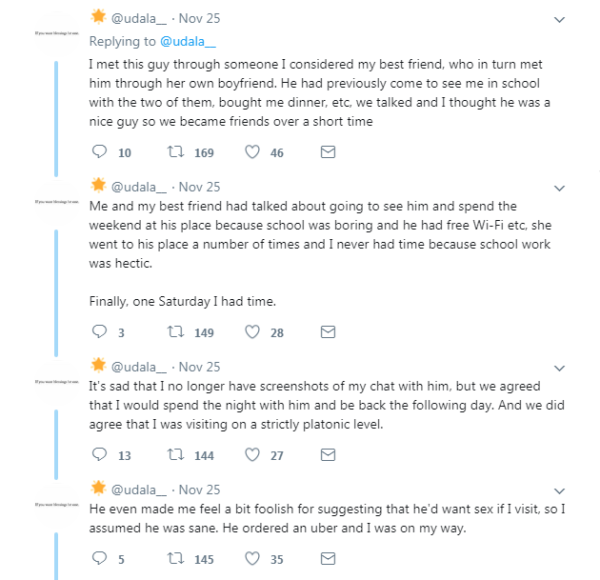Send the first tweet via direct message
This screenshot has width=600, height=580.
(328, 152)
